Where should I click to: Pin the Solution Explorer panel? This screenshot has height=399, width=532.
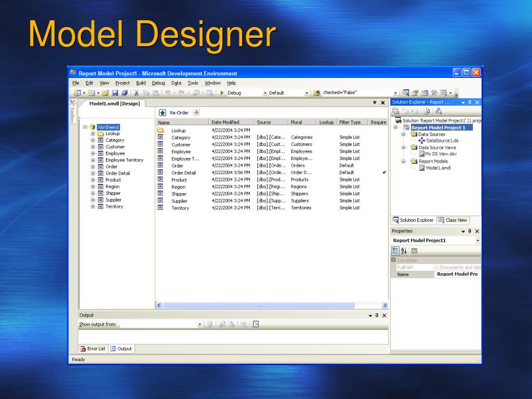pos(470,102)
